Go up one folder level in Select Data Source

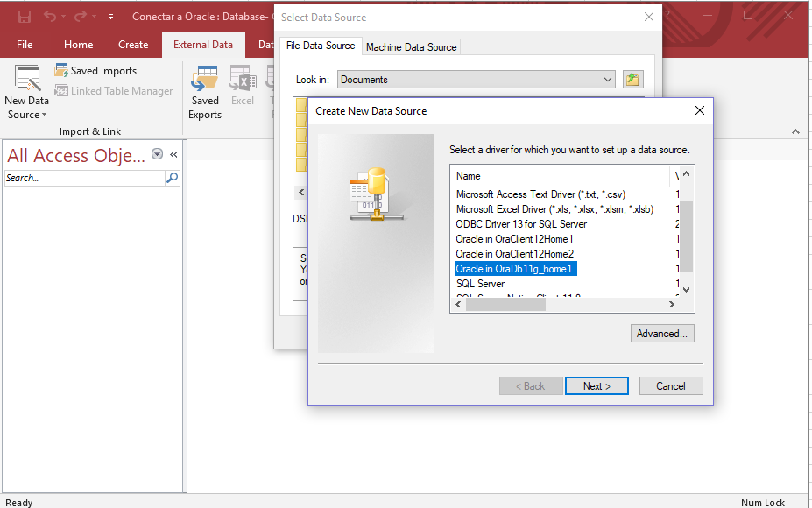[632, 80]
